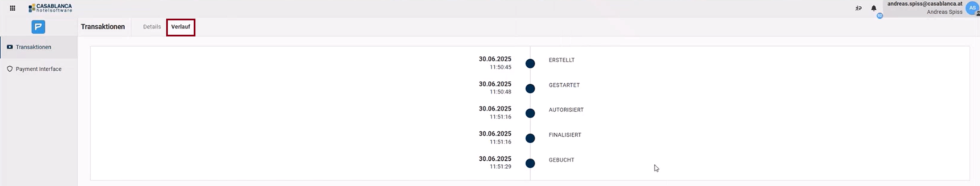Click the FINALISIERT timeline dot

(530, 138)
